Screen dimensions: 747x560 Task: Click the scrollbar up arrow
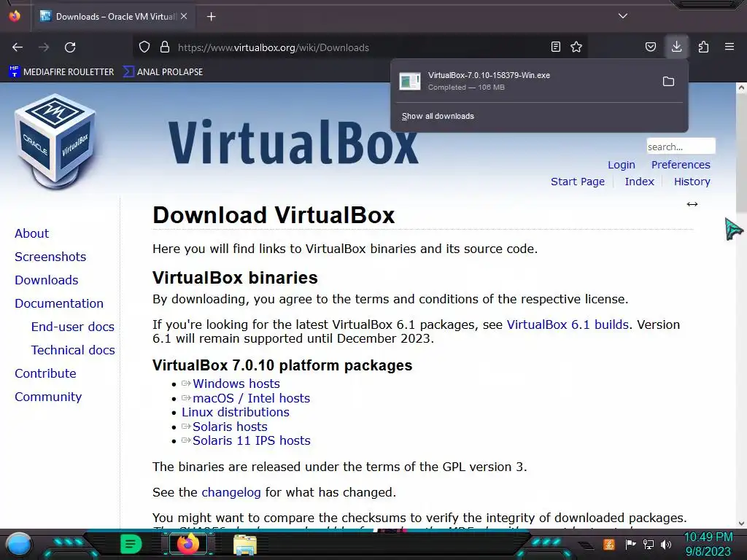741,87
